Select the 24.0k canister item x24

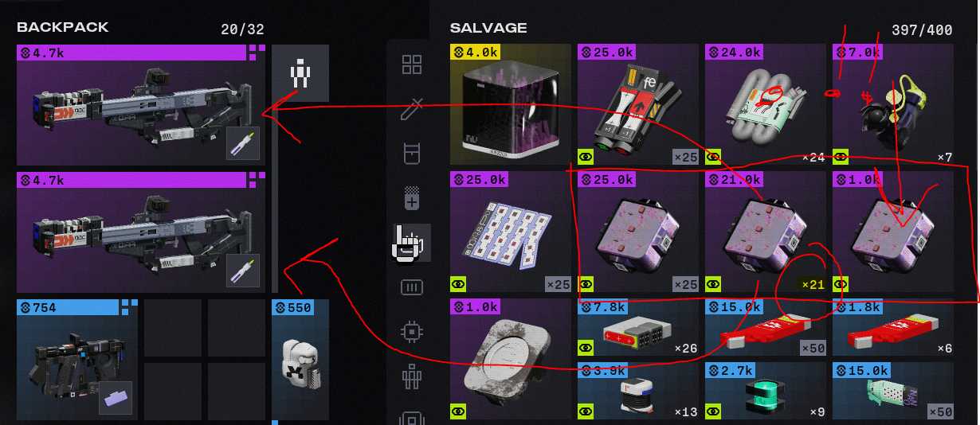click(x=766, y=104)
